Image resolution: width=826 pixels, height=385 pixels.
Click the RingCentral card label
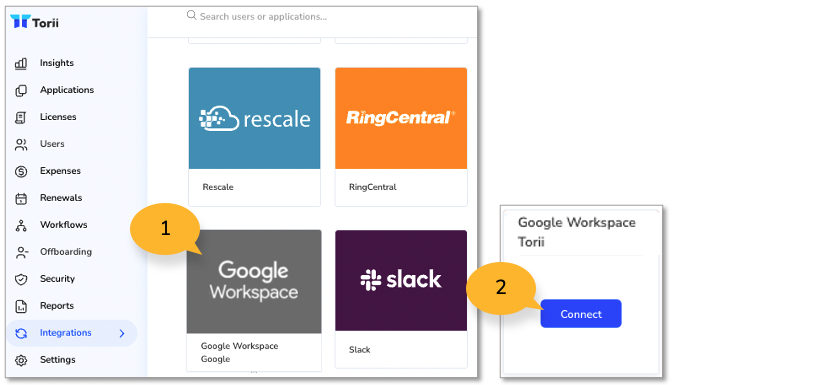[372, 187]
